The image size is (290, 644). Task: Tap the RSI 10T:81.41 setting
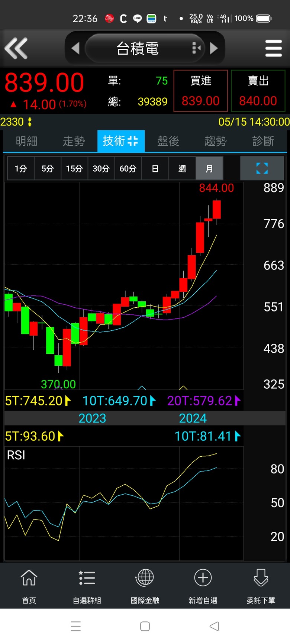point(208,436)
